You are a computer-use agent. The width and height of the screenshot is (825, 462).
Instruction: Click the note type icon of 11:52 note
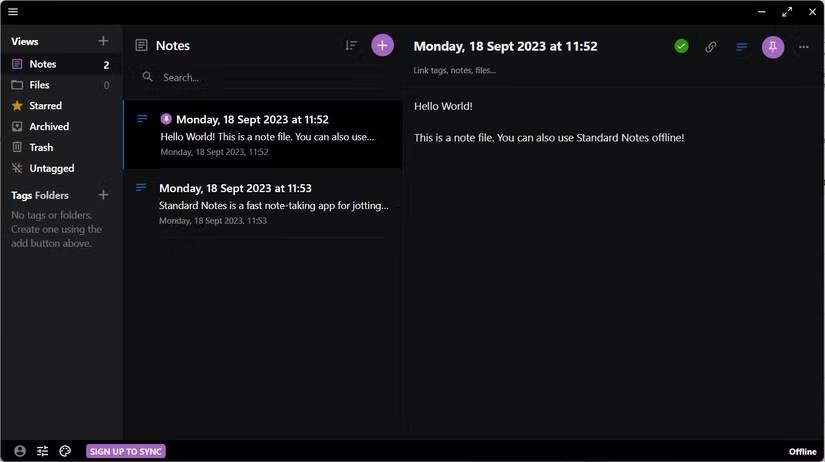point(142,119)
